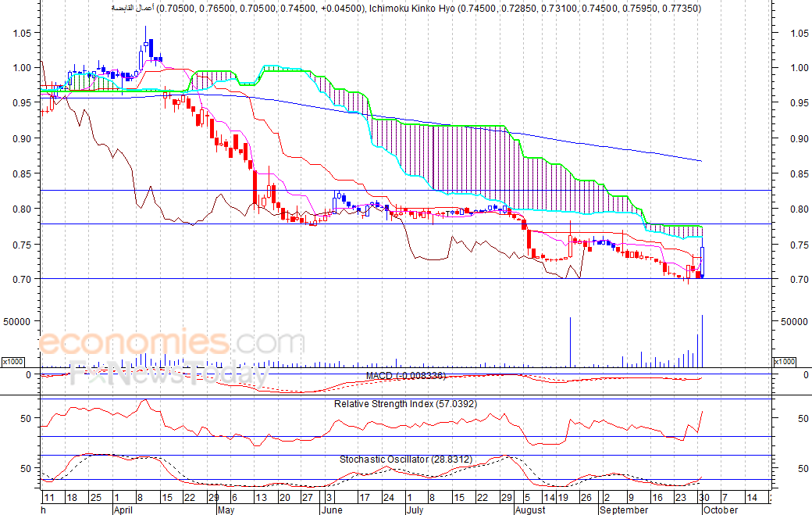Click 0.85 on the left price axis
The width and height of the screenshot is (812, 515).
pyautogui.click(x=22, y=173)
